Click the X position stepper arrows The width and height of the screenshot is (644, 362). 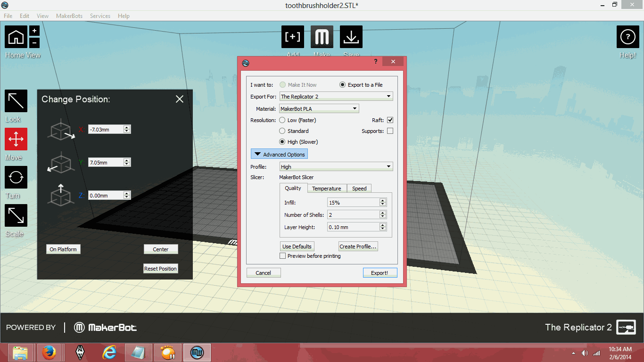pyautogui.click(x=127, y=129)
